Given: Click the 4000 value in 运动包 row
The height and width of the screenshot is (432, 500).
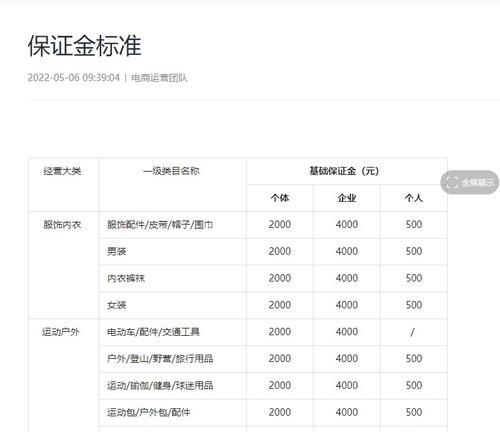Looking at the screenshot, I should 347,412.
